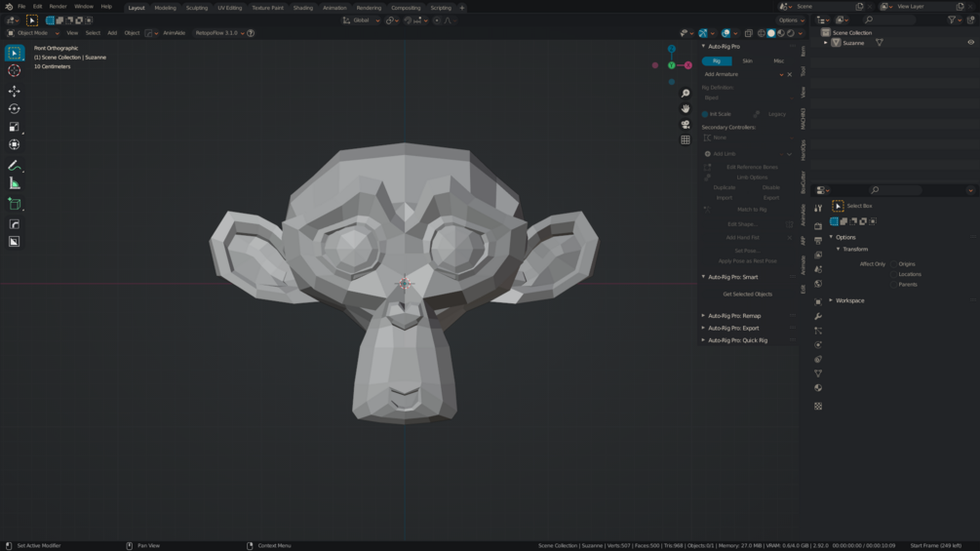This screenshot has width=980, height=551.
Task: Open the Texture properties checker tab
Action: click(818, 406)
